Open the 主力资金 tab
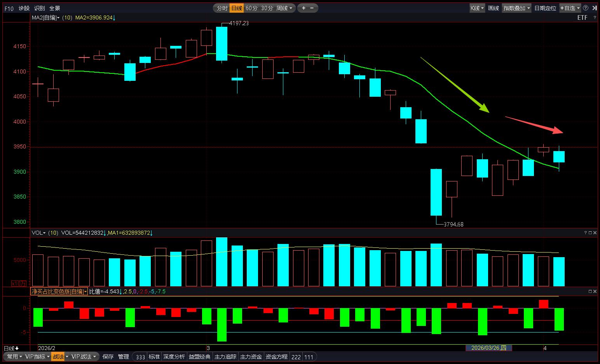 coord(251,357)
